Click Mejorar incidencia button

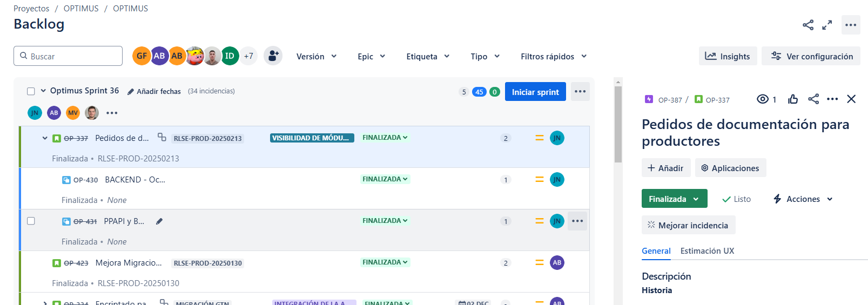[x=689, y=225]
